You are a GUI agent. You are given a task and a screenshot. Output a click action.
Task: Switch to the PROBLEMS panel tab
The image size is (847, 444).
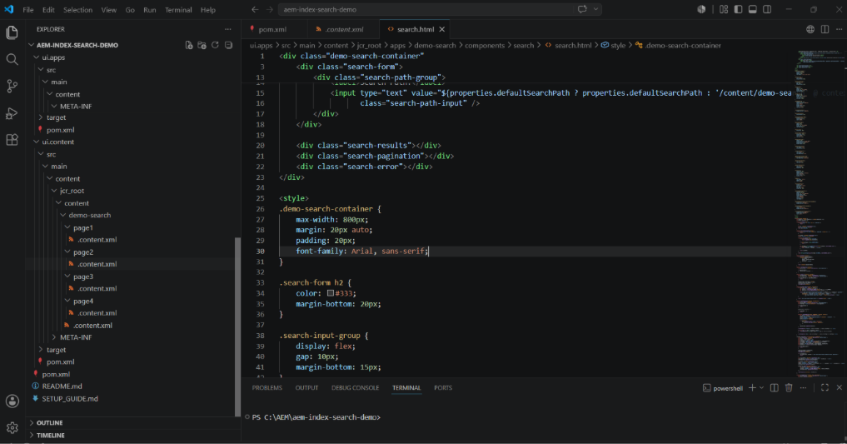[x=267, y=388]
